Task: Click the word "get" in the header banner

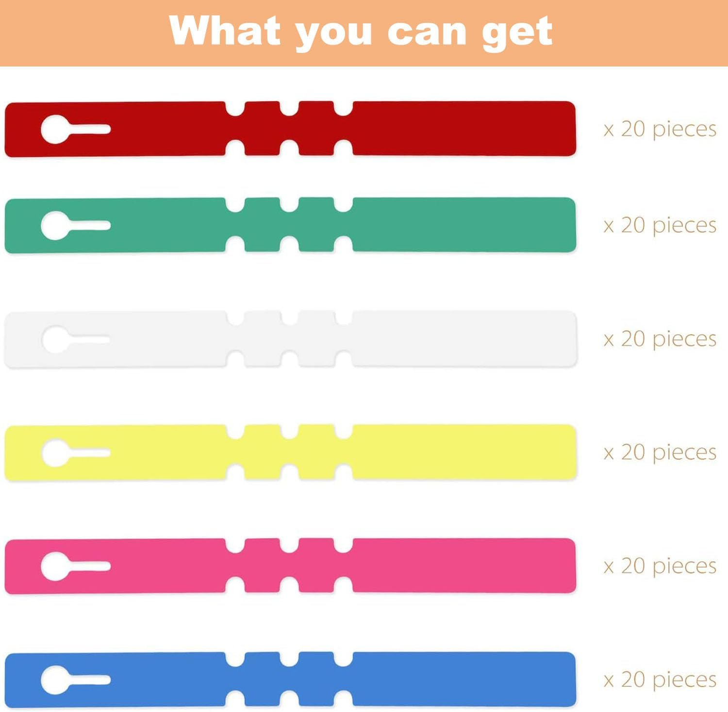Action: click(x=516, y=33)
